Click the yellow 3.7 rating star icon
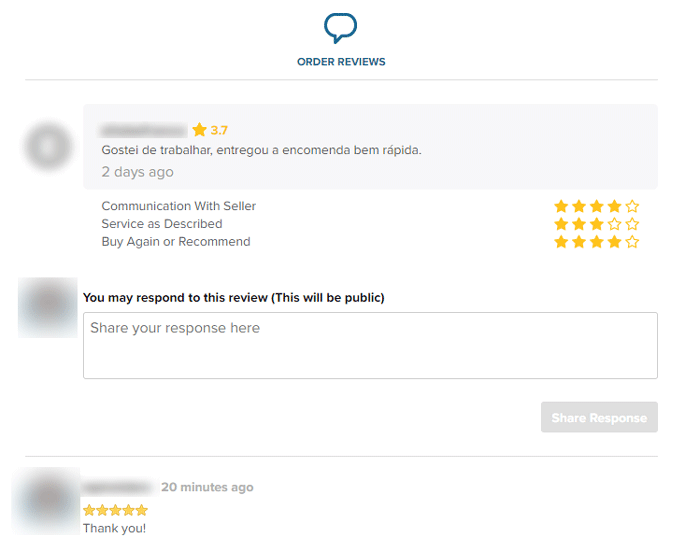 pyautogui.click(x=200, y=130)
